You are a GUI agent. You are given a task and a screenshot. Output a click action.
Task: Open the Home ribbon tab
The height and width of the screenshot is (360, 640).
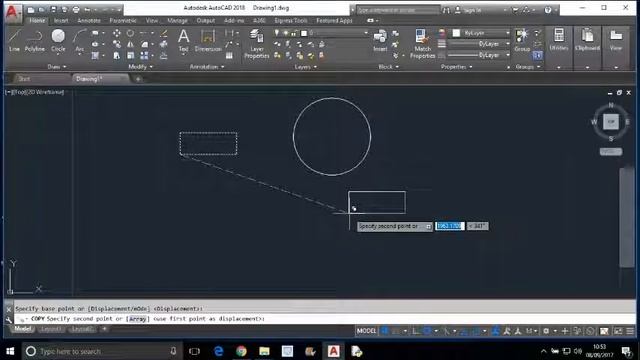37,20
